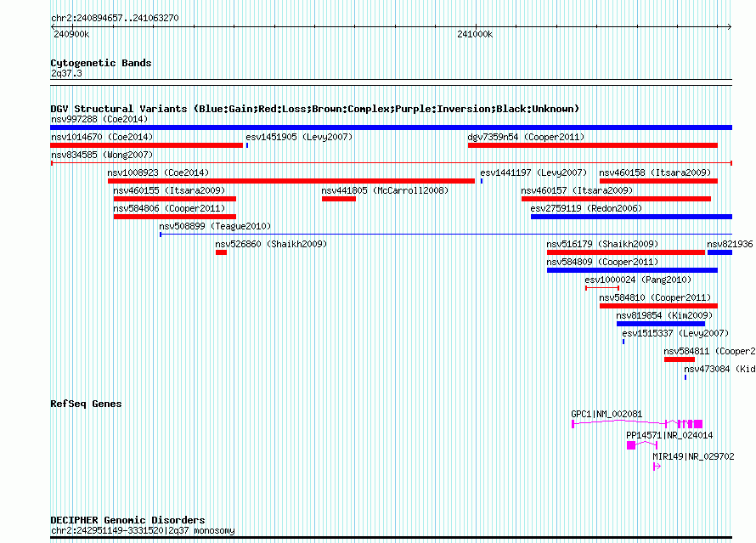Open the Cytogenetic Bands track title
The image size is (756, 543).
[101, 63]
